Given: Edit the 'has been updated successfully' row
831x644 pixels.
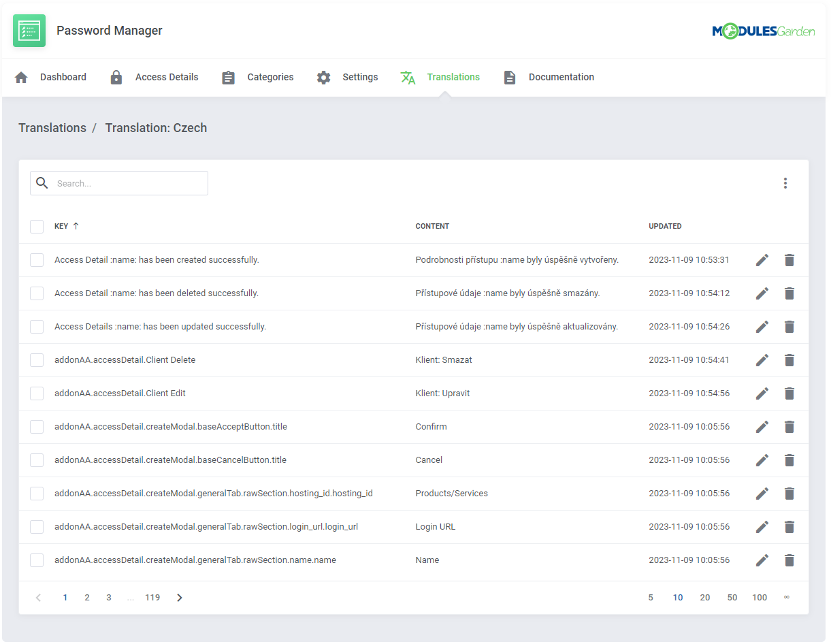Looking at the screenshot, I should point(762,327).
